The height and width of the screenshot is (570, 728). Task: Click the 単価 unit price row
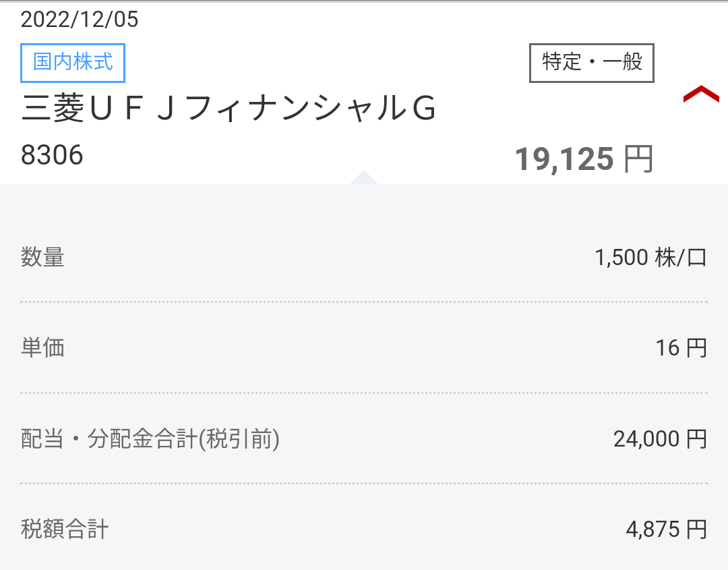click(x=42, y=348)
